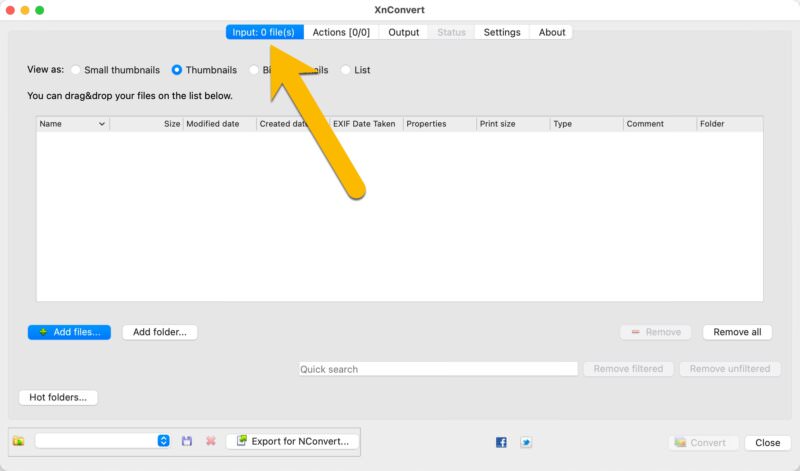Sort by the Comment column header

(660, 124)
